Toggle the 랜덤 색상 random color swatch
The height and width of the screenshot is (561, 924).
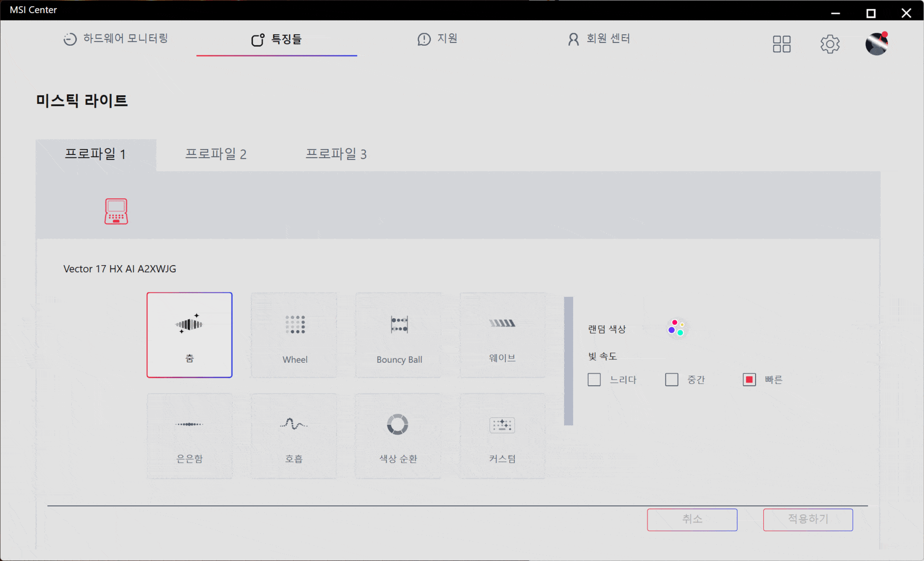(x=677, y=329)
